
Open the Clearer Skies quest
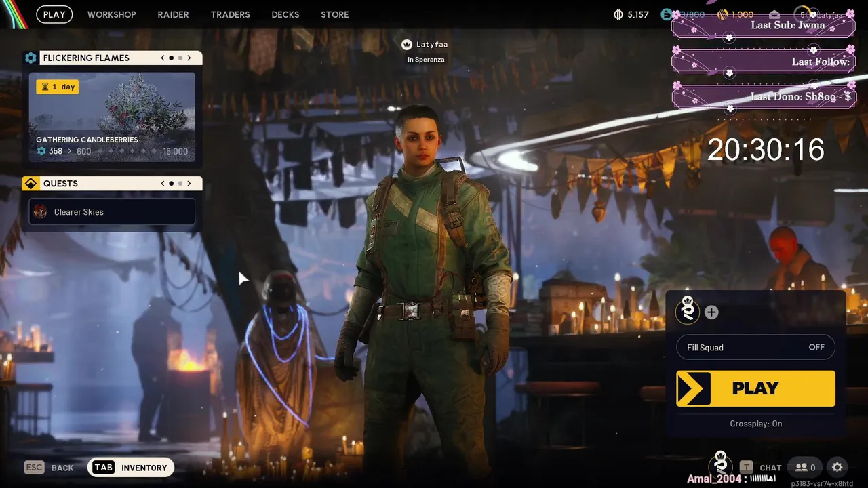pyautogui.click(x=112, y=212)
